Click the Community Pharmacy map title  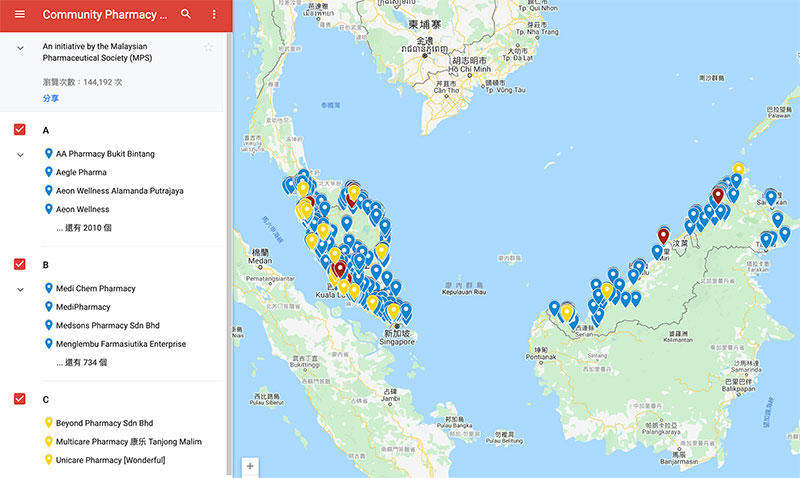click(105, 14)
